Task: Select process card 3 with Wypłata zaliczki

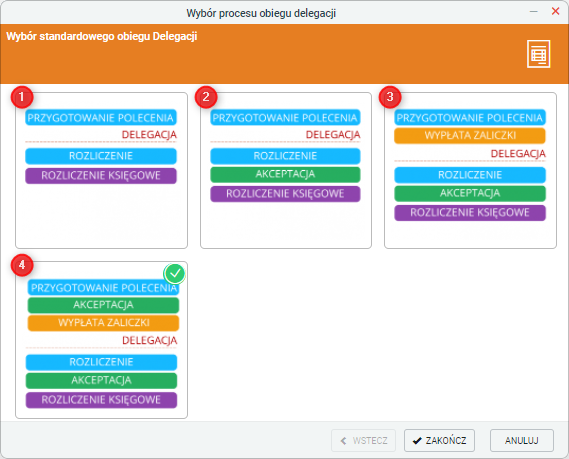Action: click(x=470, y=171)
